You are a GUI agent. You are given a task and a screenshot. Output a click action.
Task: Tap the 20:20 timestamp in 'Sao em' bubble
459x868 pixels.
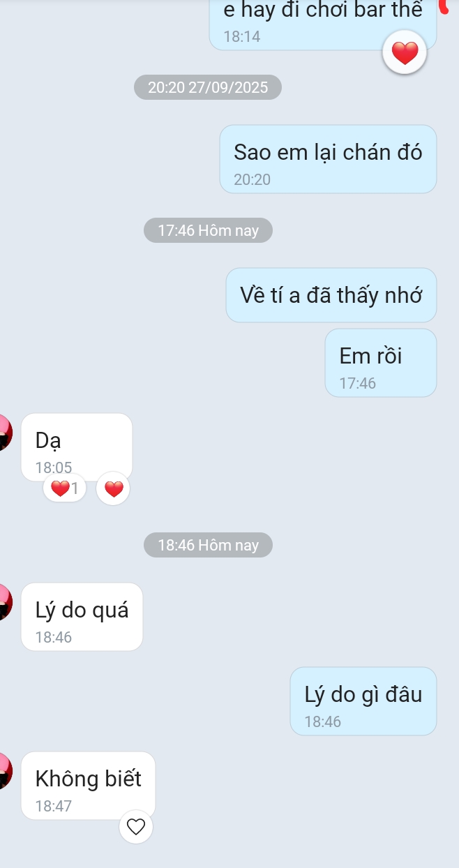(253, 179)
